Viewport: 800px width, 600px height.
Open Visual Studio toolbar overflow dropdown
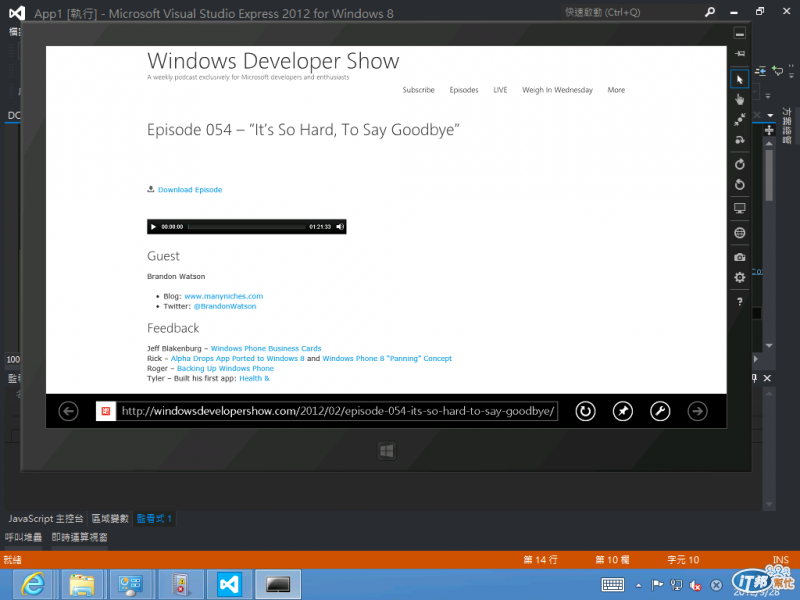(x=791, y=71)
